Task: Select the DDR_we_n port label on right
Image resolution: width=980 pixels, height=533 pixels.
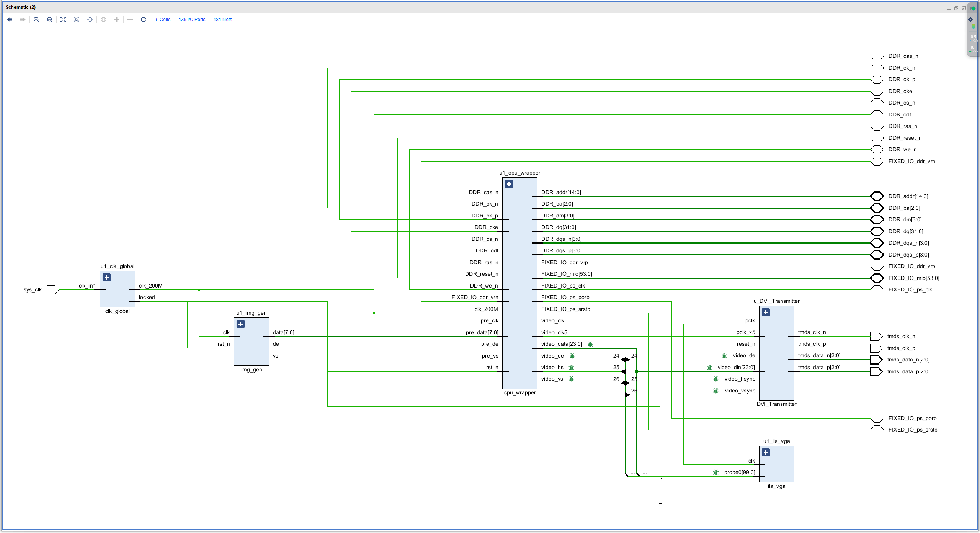Action: click(902, 149)
